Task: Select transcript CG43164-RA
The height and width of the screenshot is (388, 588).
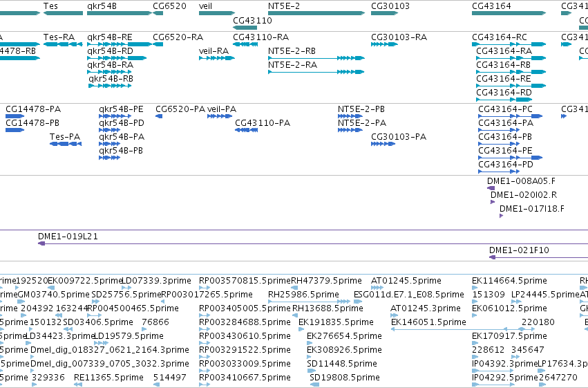Action: 504,51
